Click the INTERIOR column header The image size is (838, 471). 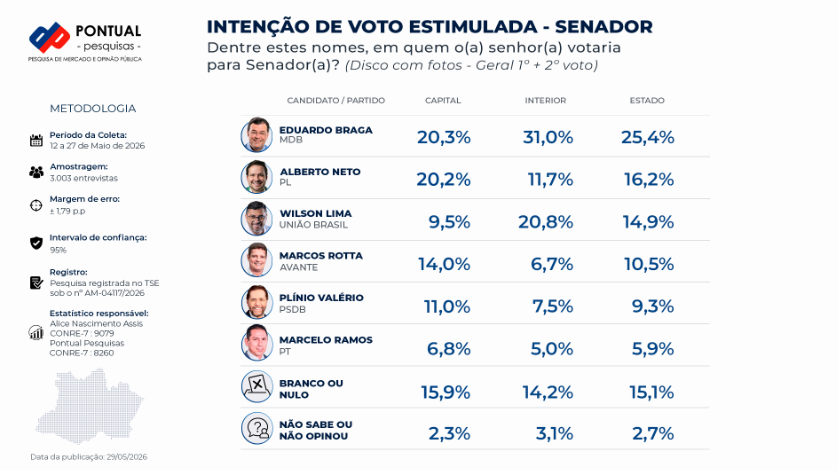coord(545,101)
